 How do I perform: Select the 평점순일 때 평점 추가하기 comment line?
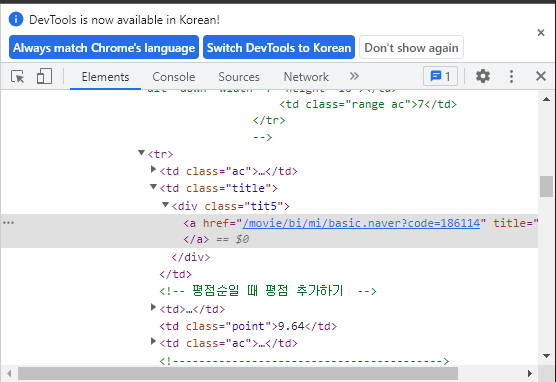268,291
